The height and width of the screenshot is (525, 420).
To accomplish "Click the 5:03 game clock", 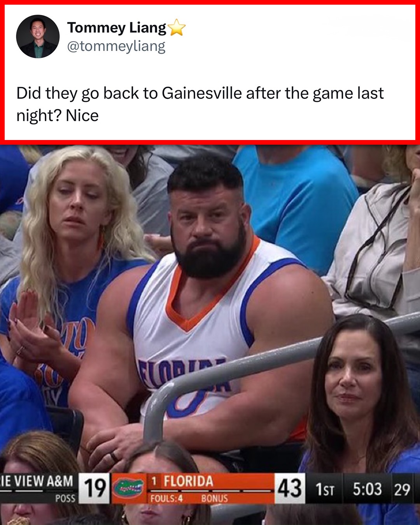I will coord(367,489).
